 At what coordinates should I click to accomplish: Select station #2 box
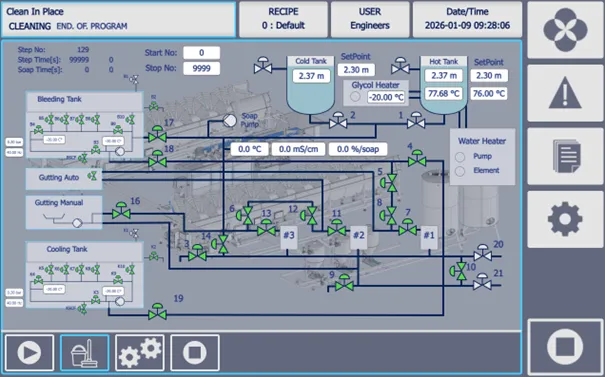click(x=359, y=238)
